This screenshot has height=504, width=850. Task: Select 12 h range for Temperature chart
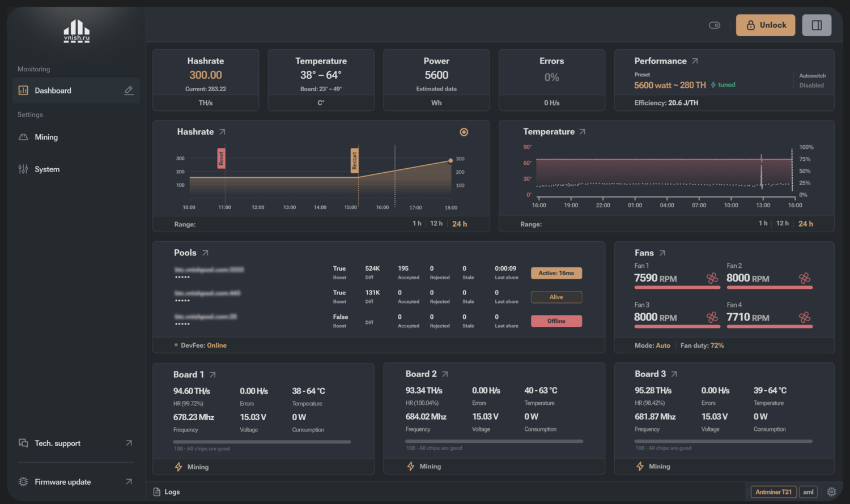[x=782, y=224]
